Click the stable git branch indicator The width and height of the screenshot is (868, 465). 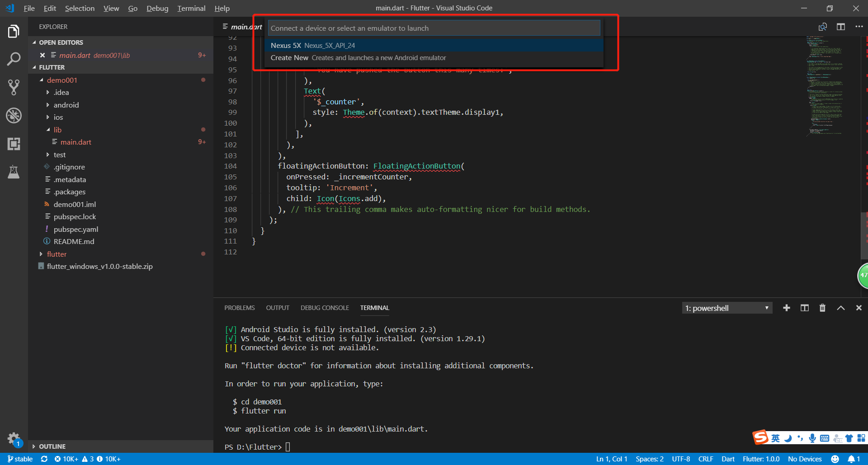point(20,459)
